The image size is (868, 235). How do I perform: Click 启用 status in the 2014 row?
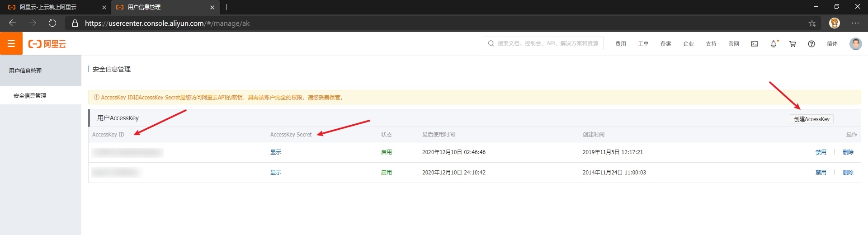[387, 173]
